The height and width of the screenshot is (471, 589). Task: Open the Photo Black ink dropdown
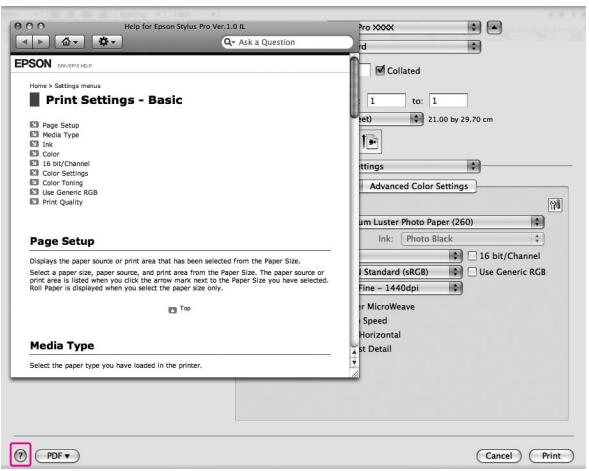(x=473, y=239)
